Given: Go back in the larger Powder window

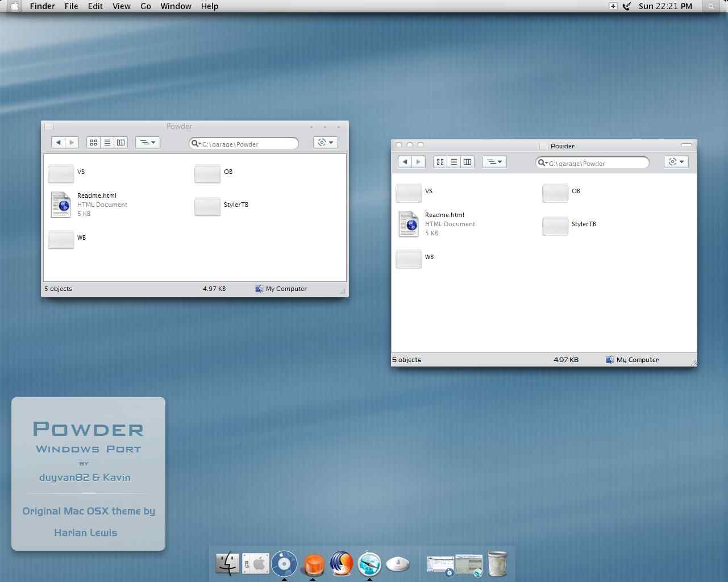Looking at the screenshot, I should 405,162.
